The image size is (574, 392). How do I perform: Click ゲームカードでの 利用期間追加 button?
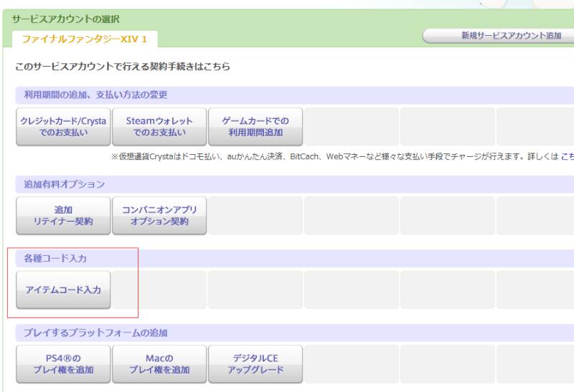pyautogui.click(x=255, y=127)
